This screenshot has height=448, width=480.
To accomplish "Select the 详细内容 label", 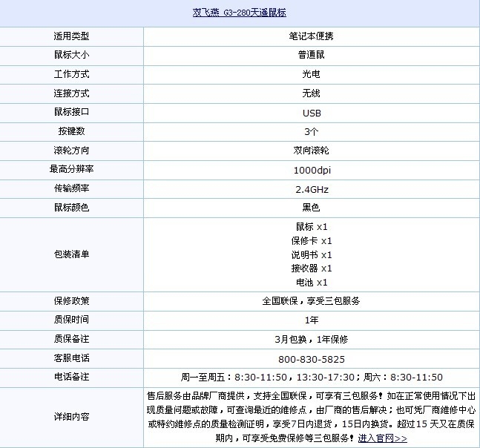I will click(x=72, y=417).
